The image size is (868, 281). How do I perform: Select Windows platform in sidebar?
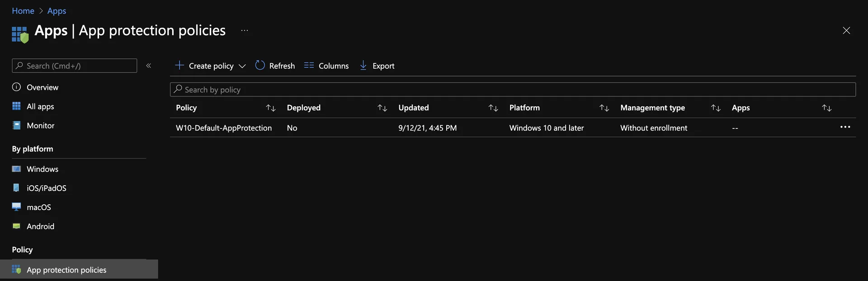pos(42,169)
